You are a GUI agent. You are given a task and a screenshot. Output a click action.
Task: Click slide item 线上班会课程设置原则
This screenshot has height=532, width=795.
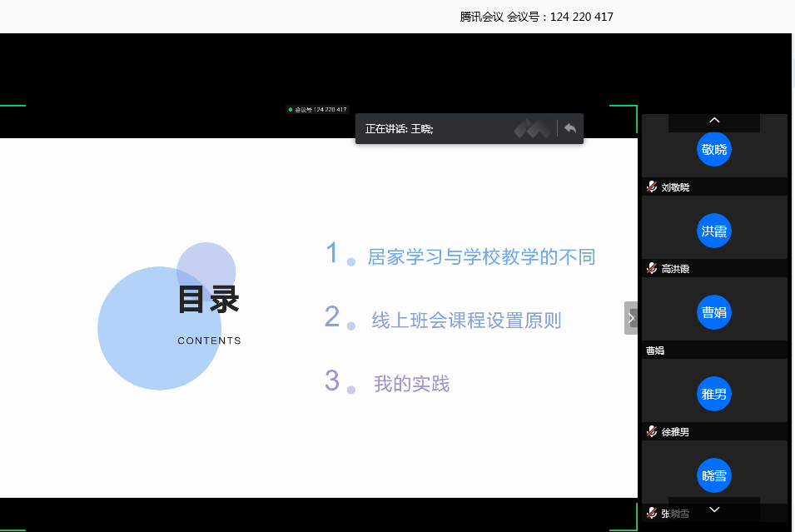466,321
